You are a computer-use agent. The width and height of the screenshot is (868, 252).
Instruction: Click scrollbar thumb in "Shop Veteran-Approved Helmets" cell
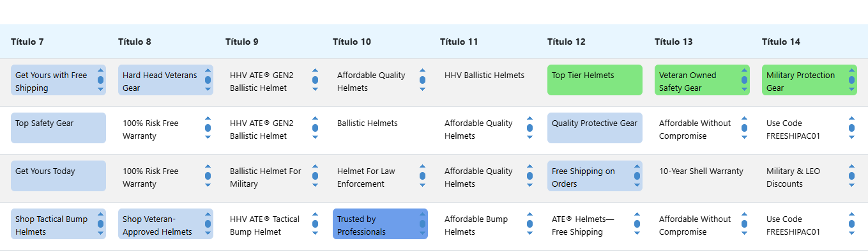208,224
